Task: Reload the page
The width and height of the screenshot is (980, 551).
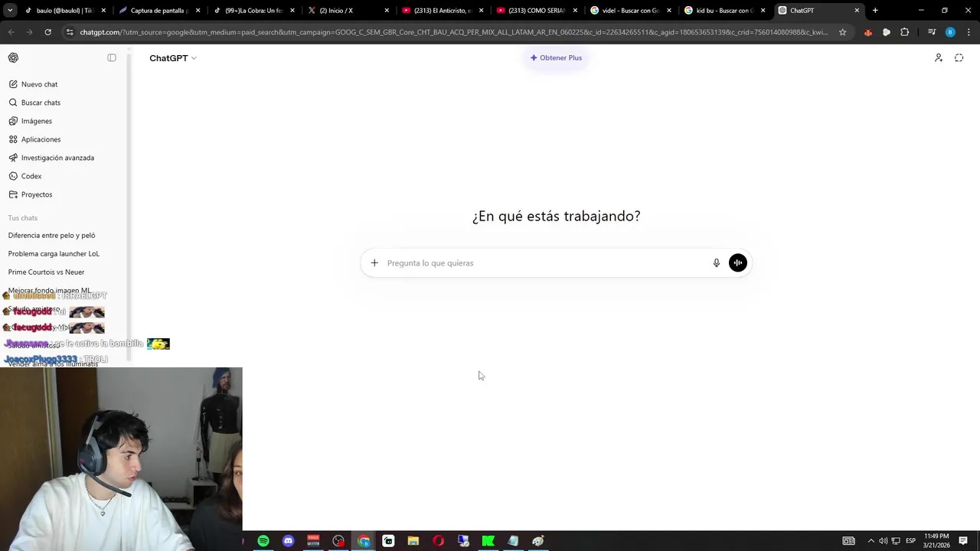Action: (47, 32)
